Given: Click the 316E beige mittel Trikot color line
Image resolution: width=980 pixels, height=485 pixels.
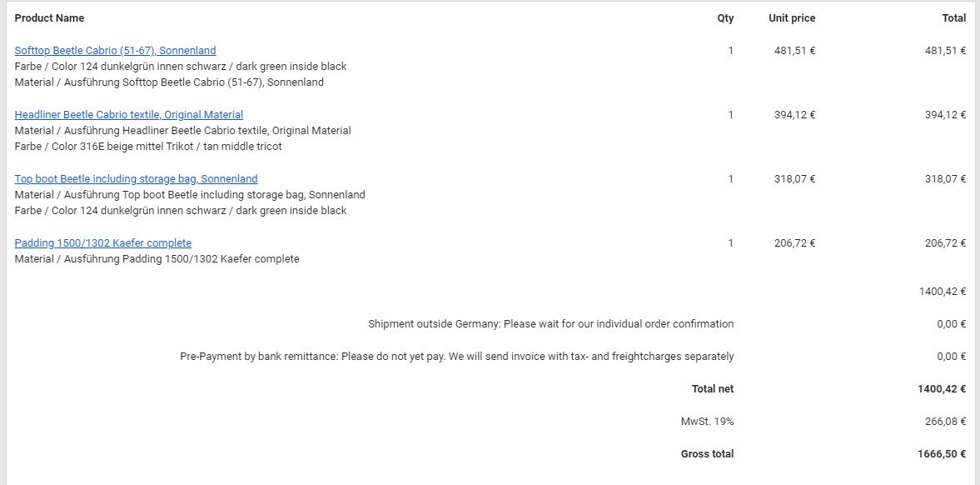Looking at the screenshot, I should 148,147.
